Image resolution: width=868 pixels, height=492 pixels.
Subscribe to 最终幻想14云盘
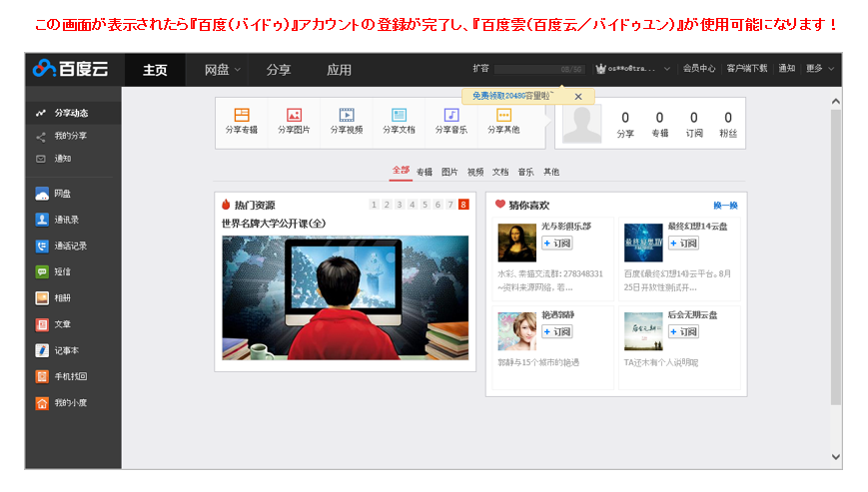pos(683,244)
